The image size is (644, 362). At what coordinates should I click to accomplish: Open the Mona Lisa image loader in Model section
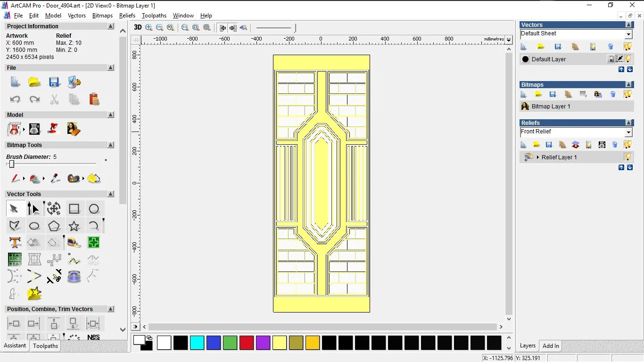[x=74, y=128]
